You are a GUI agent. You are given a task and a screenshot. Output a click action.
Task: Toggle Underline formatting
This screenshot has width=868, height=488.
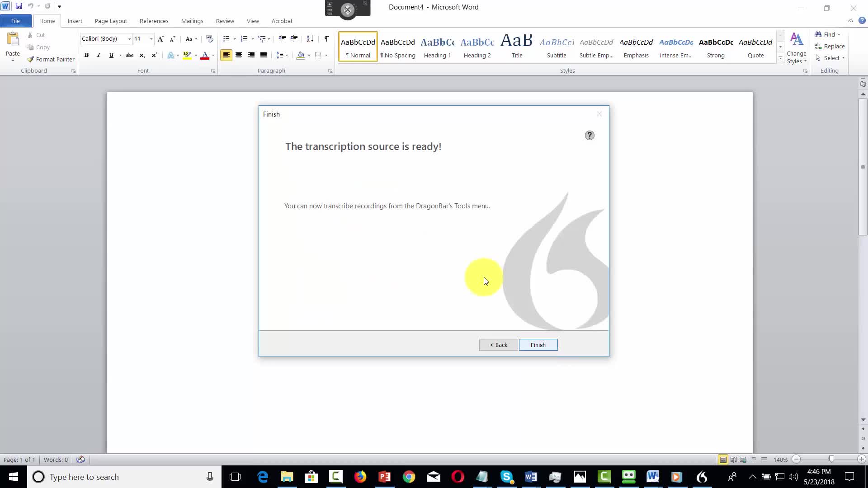tap(111, 55)
